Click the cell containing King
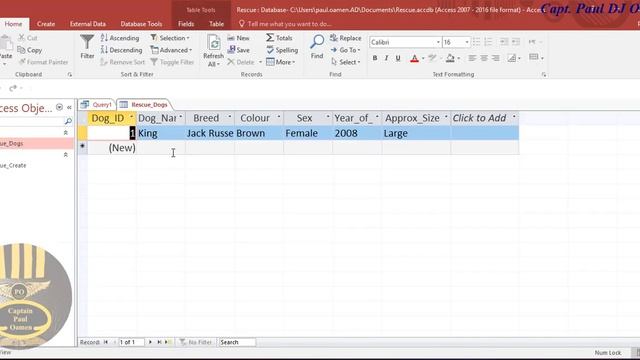This screenshot has width=640, height=360. click(x=161, y=133)
